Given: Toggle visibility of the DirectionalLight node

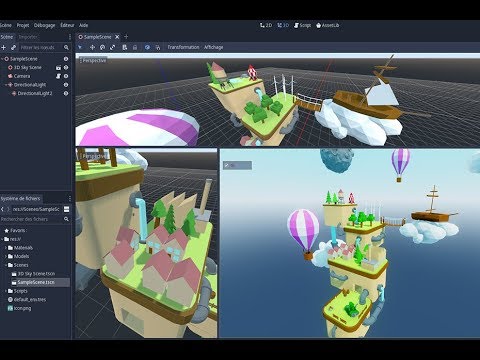Looking at the screenshot, I should [x=66, y=85].
